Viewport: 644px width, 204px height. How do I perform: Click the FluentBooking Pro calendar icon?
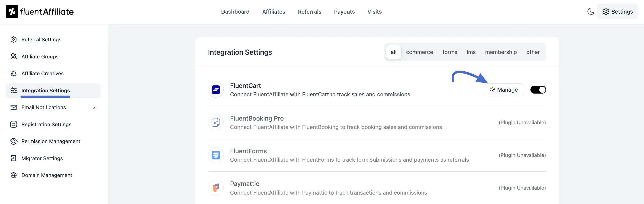coord(216,123)
